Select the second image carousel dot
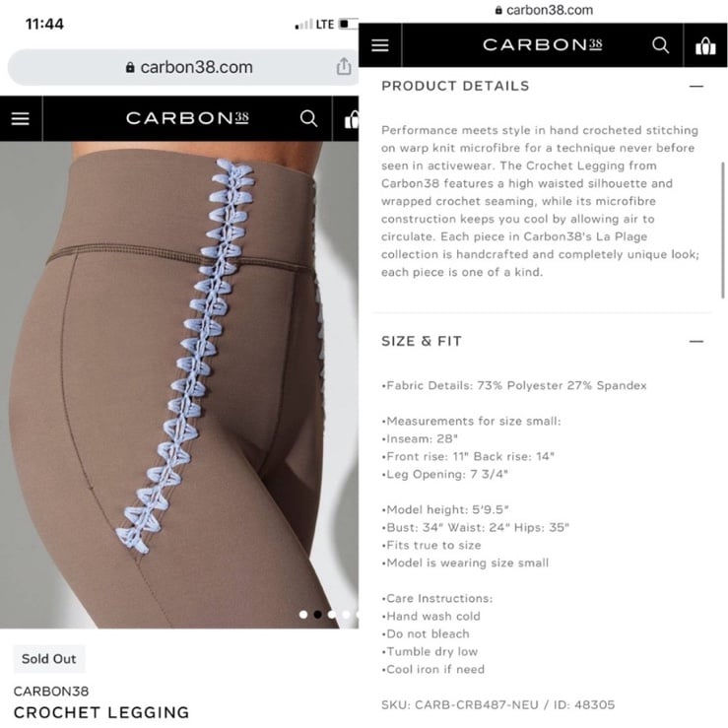The height and width of the screenshot is (728, 728). [317, 615]
